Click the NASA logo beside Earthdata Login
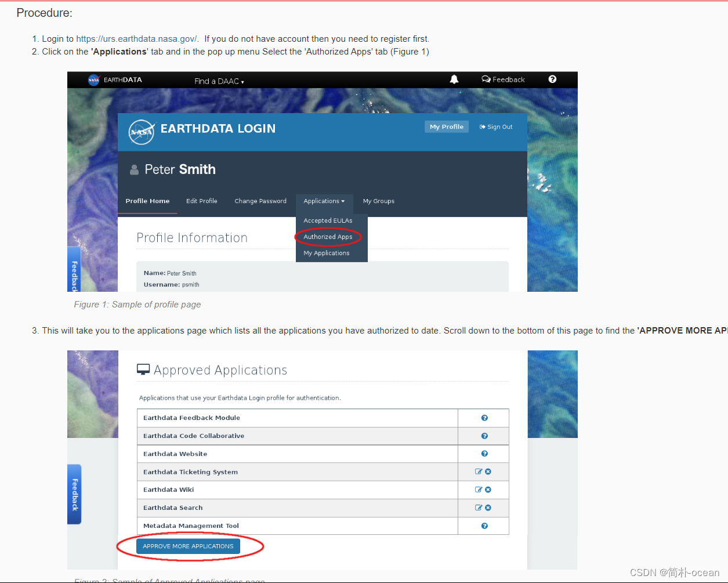 pyautogui.click(x=142, y=132)
